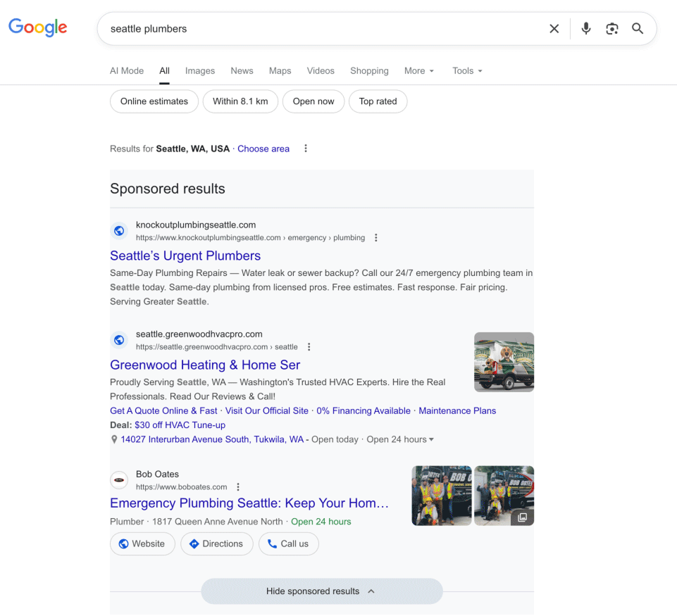
Task: Follow the Visit Our Official Site link
Action: click(267, 410)
